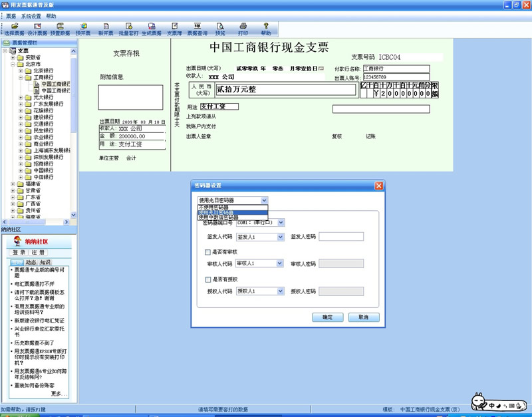Collapse the 北京市 tree node
Screen dimensions: 532x417
pyautogui.click(x=13, y=64)
